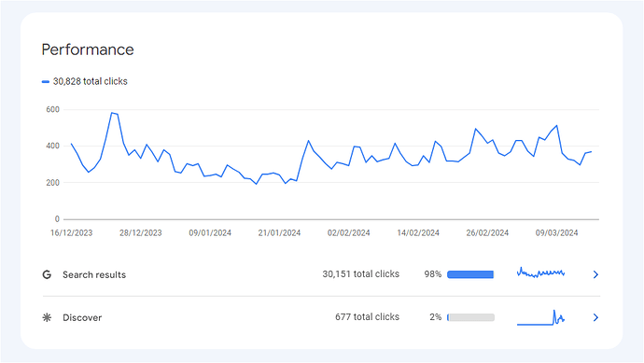Image resolution: width=644 pixels, height=363 pixels.
Task: Click the Discover asterisk icon
Action: pos(47,317)
